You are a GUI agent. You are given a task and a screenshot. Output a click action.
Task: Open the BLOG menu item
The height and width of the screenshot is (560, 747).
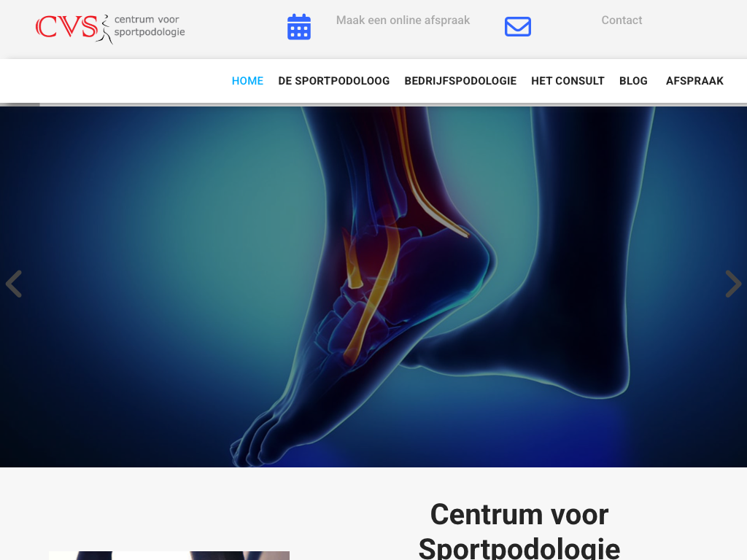633,81
